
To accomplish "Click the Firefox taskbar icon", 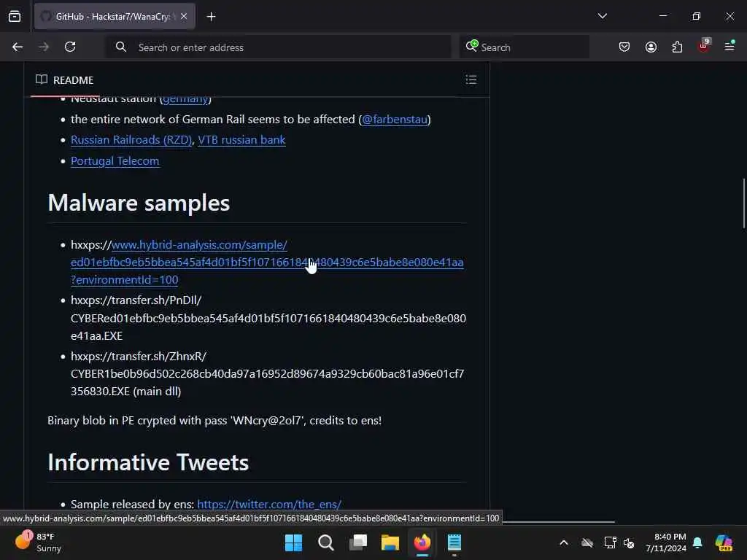I will pyautogui.click(x=422, y=542).
